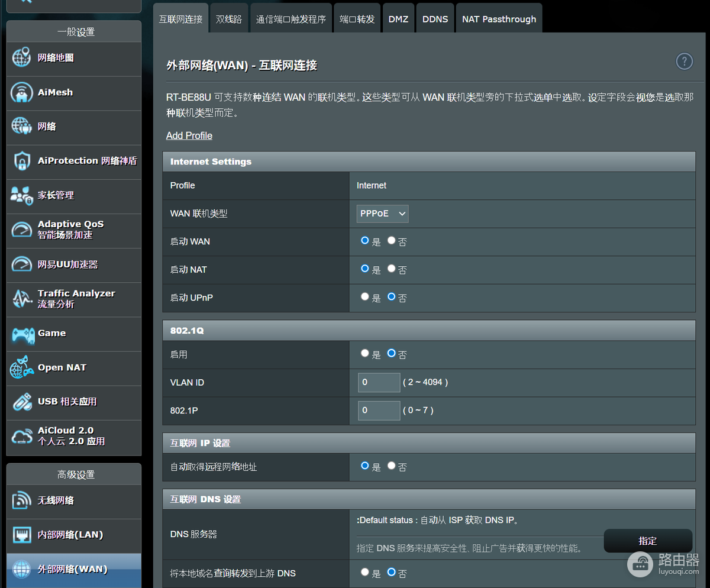The width and height of the screenshot is (710, 588).
Task: Open the LAN (内部网络) ethernet port icon
Action: click(21, 535)
